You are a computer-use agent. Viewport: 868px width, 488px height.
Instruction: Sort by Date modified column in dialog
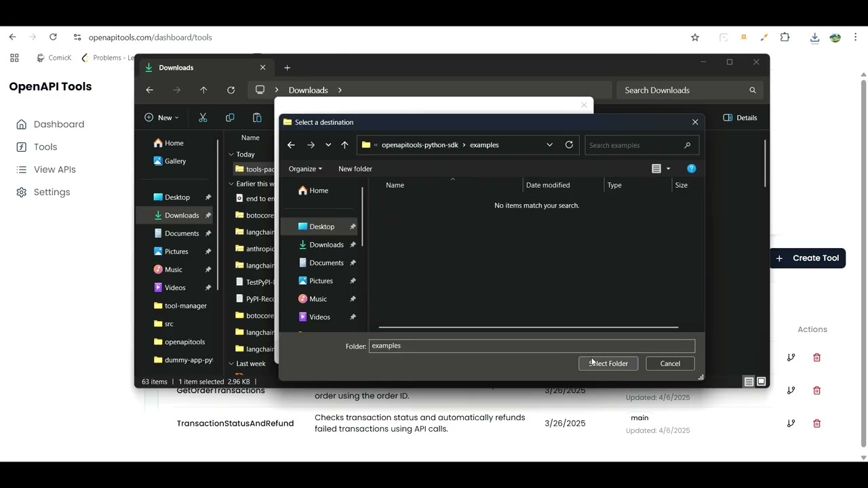pos(548,185)
